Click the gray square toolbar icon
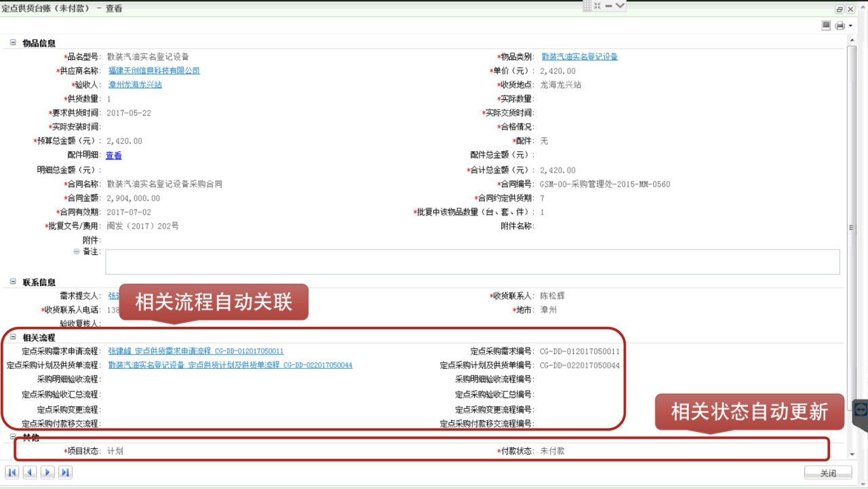The height and width of the screenshot is (489, 868). (826, 25)
